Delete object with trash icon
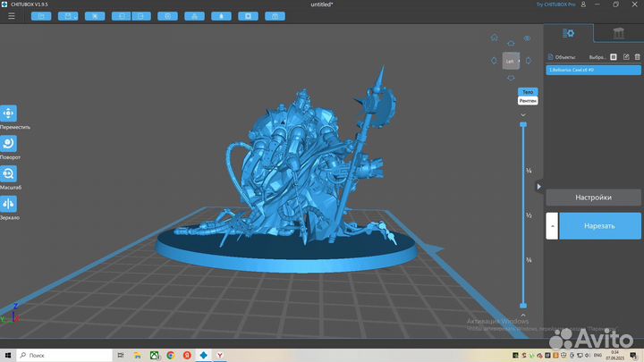Viewport: 644px width, 362px height. 638,57
